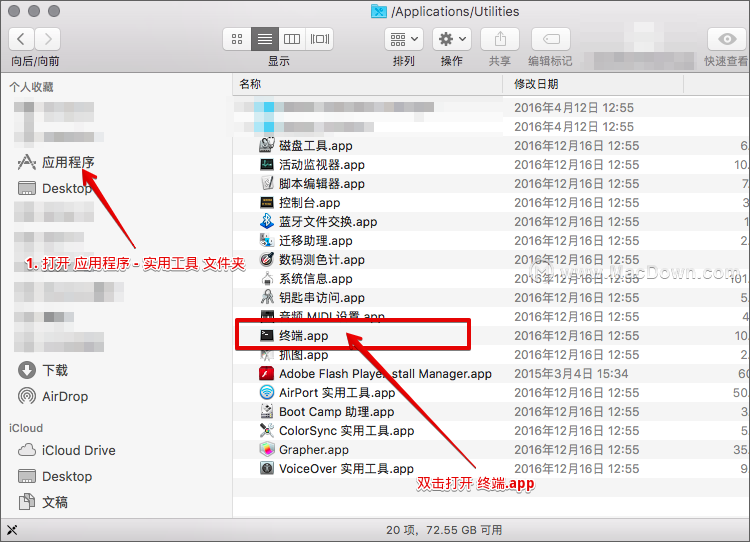Open AirDrop in the sidebar
Screen dimensions: 750x542
pyautogui.click(x=53, y=397)
